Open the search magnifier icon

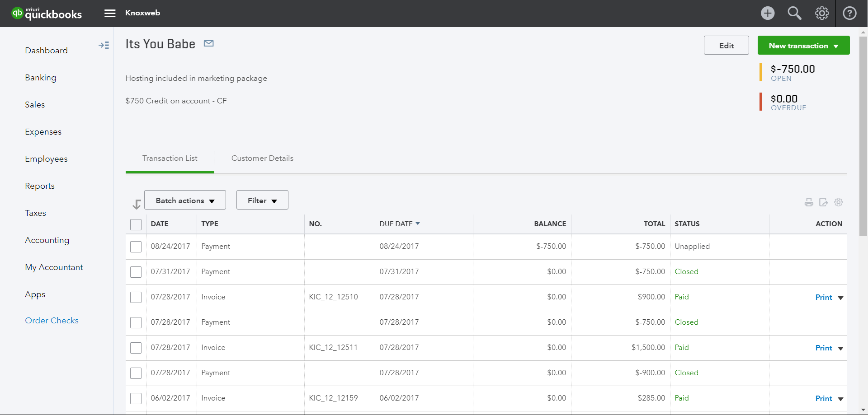[794, 13]
